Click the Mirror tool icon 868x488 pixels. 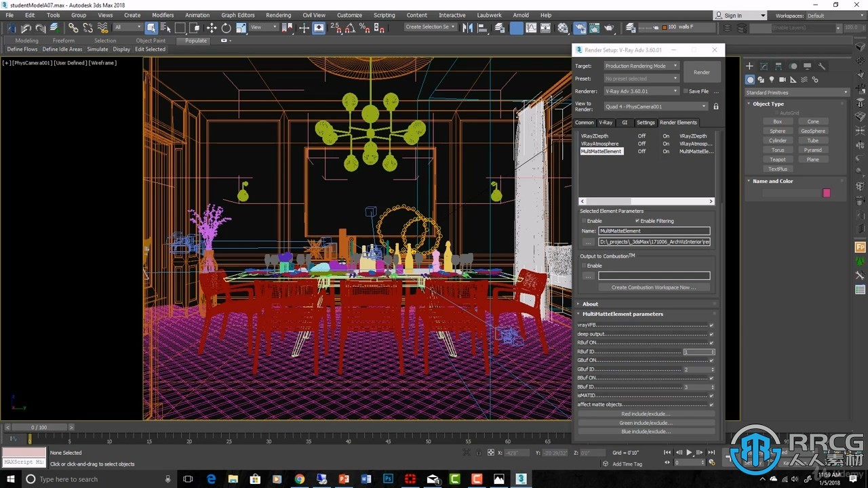468,28
